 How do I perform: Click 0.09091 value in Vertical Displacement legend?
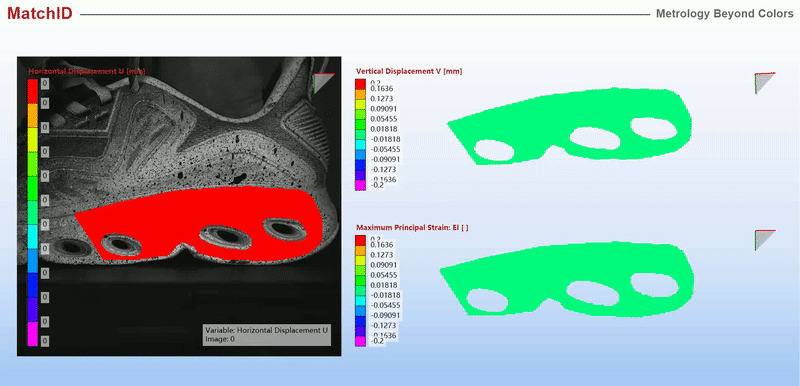click(x=384, y=109)
